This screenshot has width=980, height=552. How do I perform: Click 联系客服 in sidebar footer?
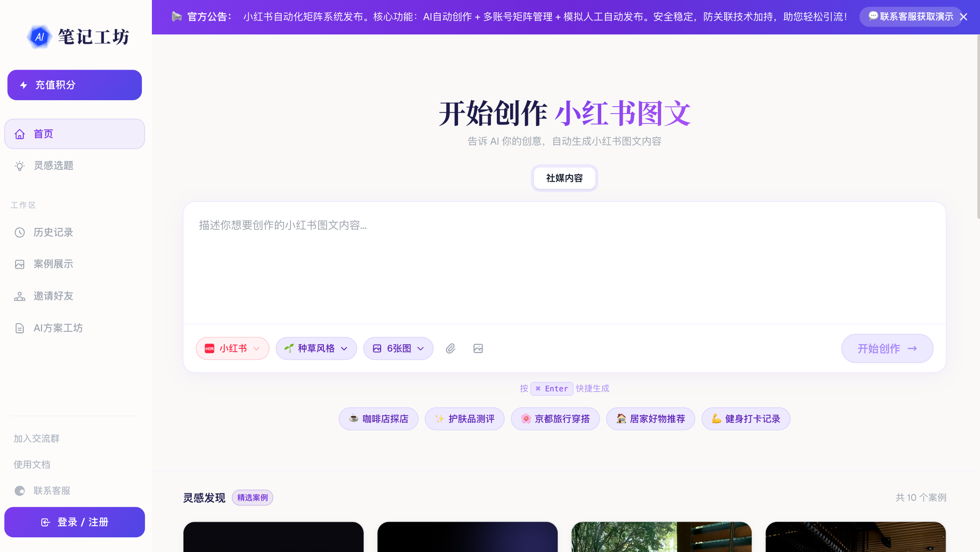(43, 491)
